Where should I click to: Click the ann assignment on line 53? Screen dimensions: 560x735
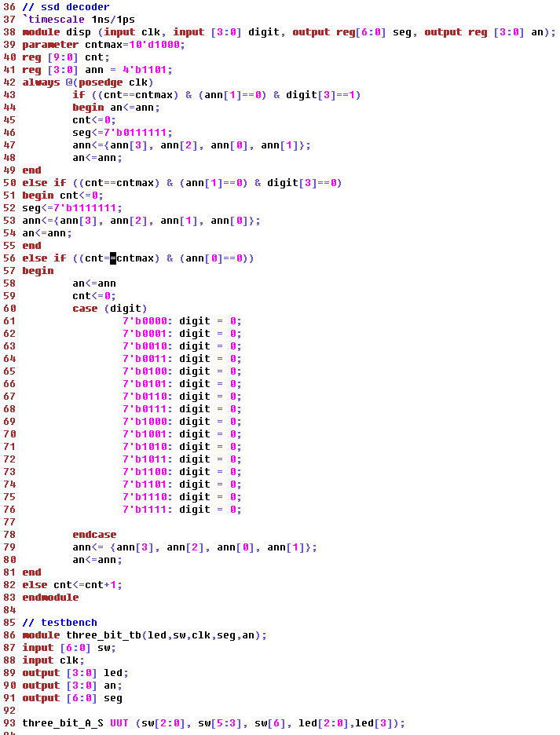point(141,221)
